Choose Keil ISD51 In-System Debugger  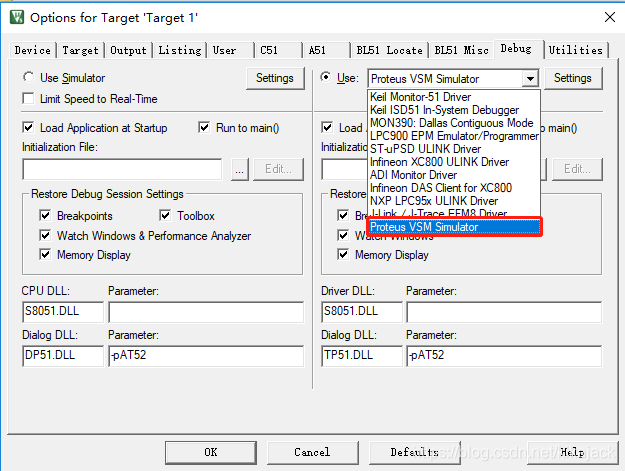[454, 110]
